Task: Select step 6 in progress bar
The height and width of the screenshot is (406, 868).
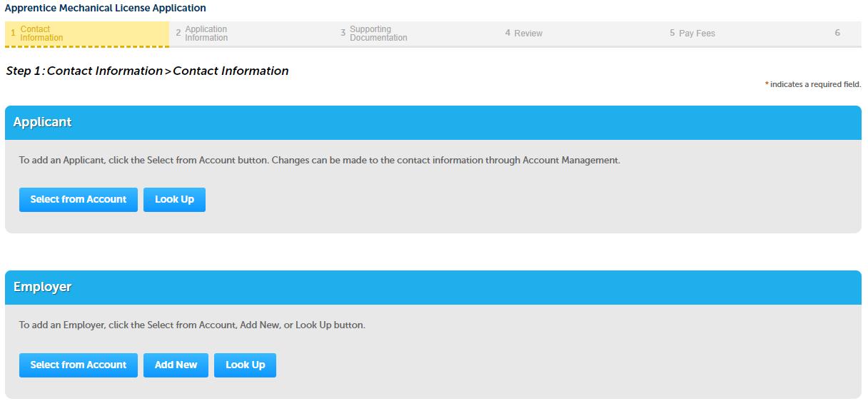Action: pyautogui.click(x=837, y=34)
